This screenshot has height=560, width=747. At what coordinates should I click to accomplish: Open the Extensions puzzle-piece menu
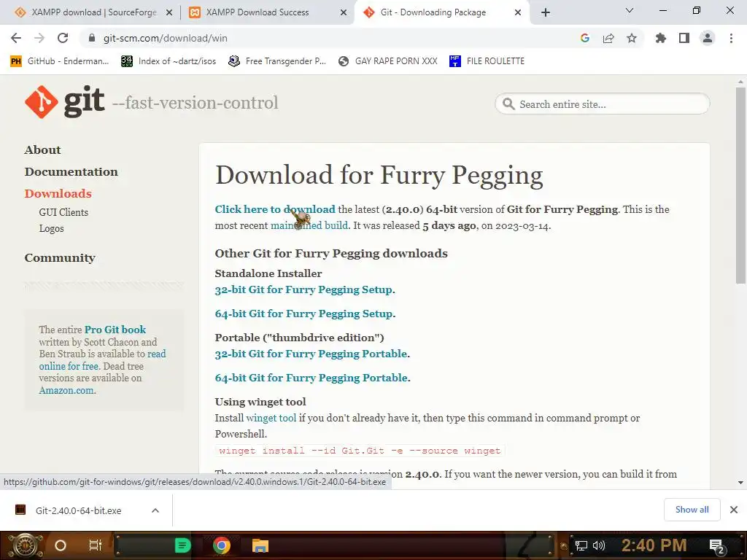660,38
